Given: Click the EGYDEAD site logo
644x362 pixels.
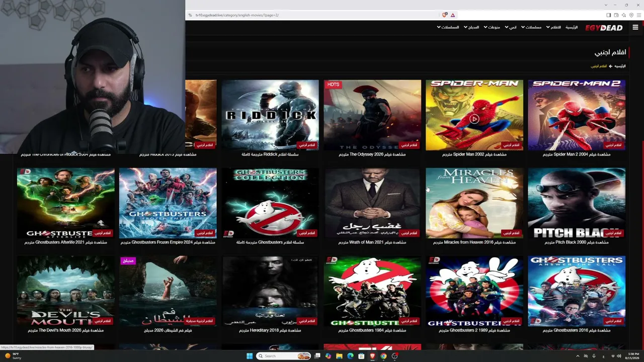Looking at the screenshot, I should click(604, 28).
